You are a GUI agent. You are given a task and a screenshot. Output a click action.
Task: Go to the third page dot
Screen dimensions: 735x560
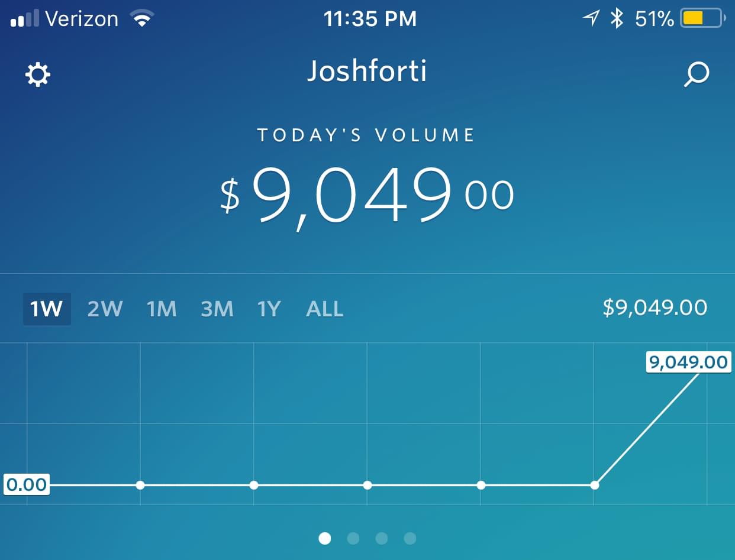[382, 538]
